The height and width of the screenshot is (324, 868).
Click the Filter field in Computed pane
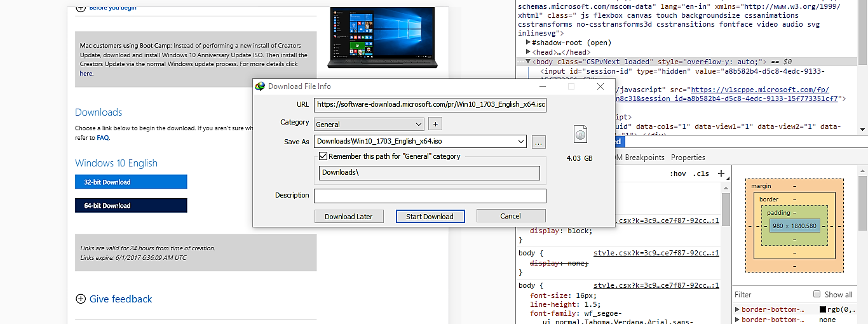772,294
